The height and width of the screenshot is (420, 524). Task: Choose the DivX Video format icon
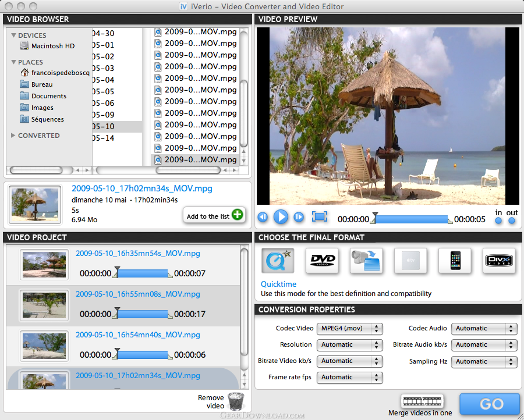pos(499,261)
